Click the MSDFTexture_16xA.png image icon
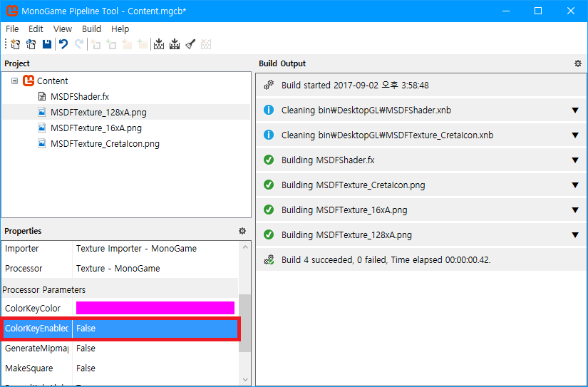The height and width of the screenshot is (387, 588). pyautogui.click(x=42, y=128)
